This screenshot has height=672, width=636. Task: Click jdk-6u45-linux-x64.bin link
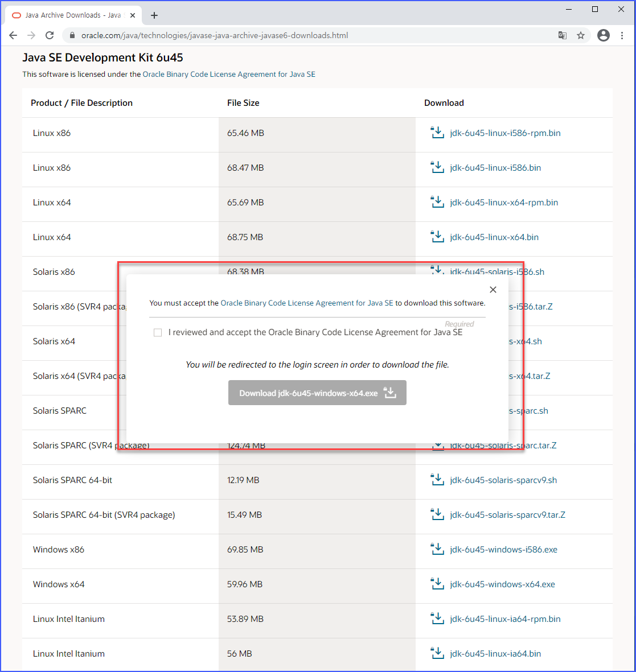pyautogui.click(x=494, y=237)
